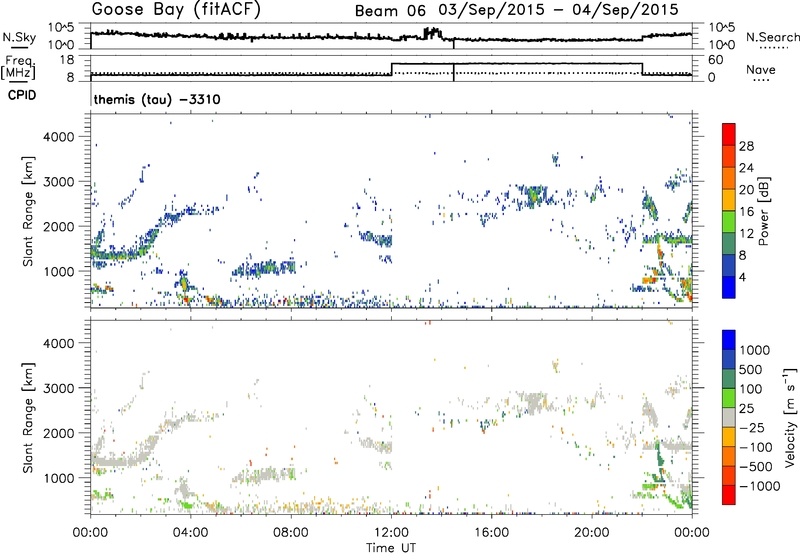Click the "2000" tick on power panel
The image size is (800, 554).
tap(59, 226)
